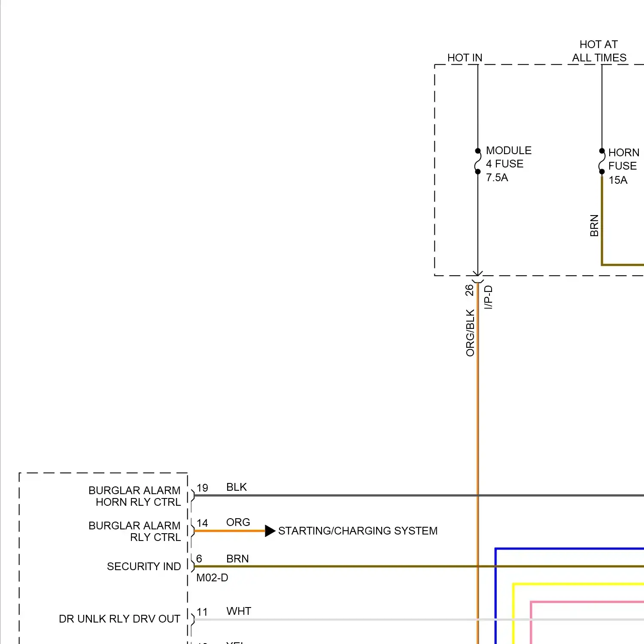Click the SECURITY IND label

(x=144, y=567)
